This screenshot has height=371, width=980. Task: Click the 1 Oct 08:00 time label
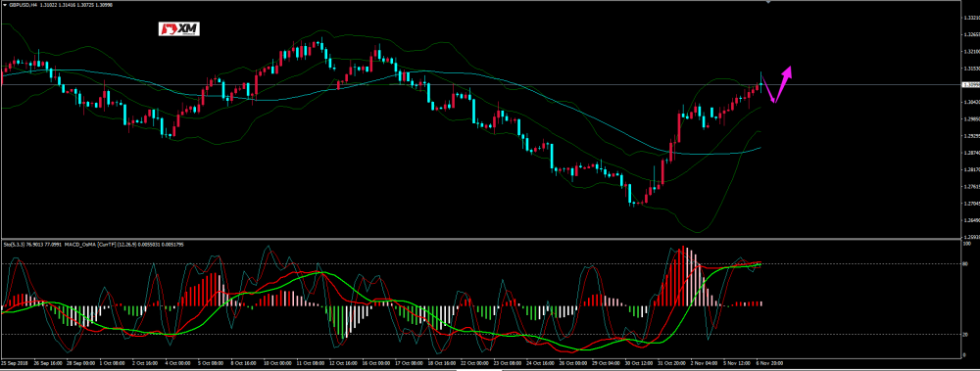click(113, 363)
